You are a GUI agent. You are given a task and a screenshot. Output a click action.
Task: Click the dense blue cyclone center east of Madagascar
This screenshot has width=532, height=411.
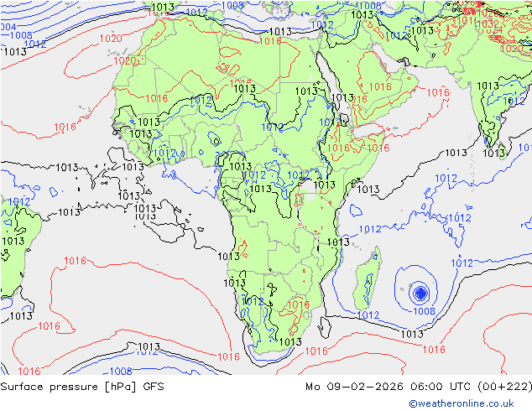420,293
